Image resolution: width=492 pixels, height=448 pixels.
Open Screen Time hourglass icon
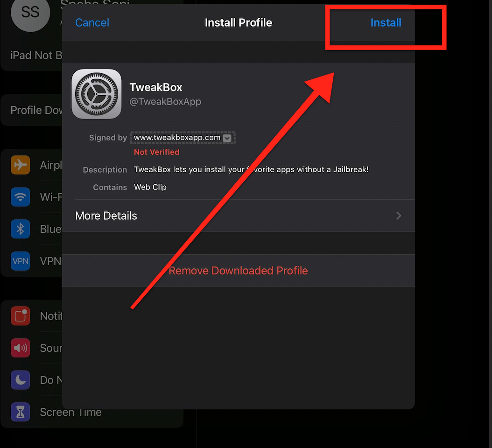(x=21, y=412)
